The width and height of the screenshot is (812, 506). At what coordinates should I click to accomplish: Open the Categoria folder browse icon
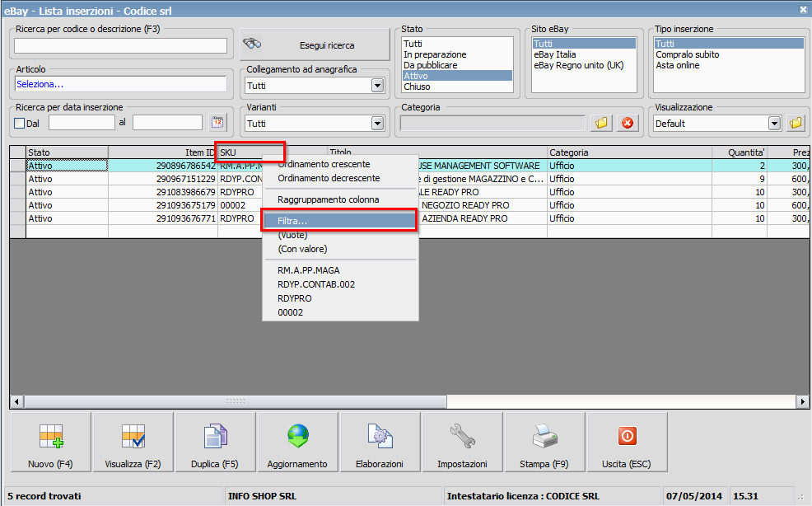[601, 123]
